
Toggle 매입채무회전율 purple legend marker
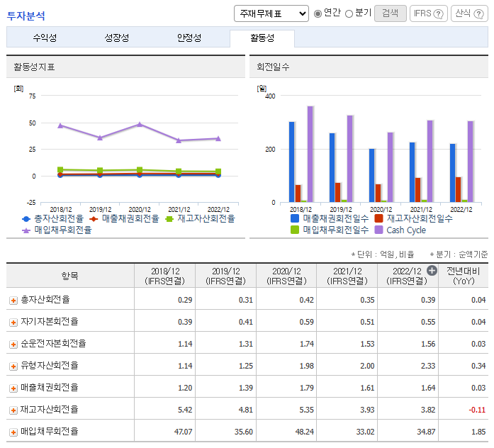[26, 230]
